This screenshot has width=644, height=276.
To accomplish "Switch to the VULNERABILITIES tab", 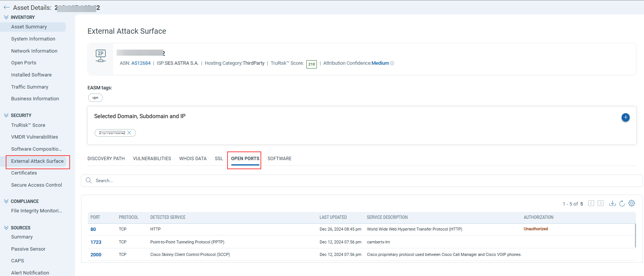I will [x=152, y=159].
